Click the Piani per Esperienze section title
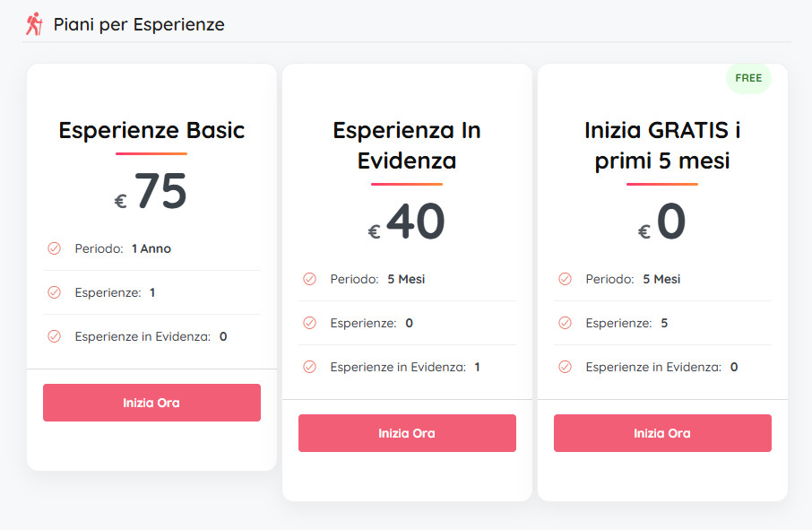The image size is (812, 530). [139, 24]
